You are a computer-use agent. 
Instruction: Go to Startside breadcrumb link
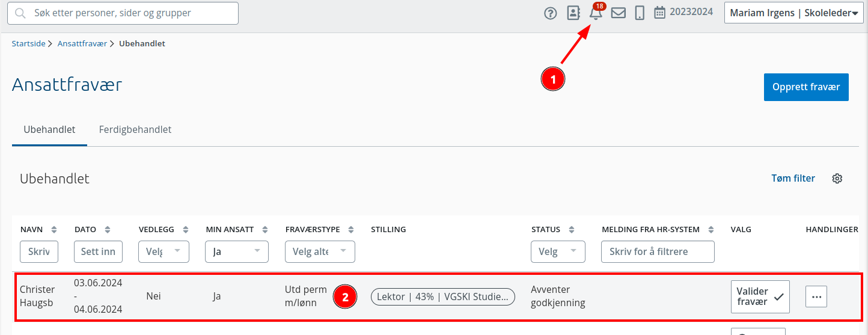pyautogui.click(x=28, y=43)
